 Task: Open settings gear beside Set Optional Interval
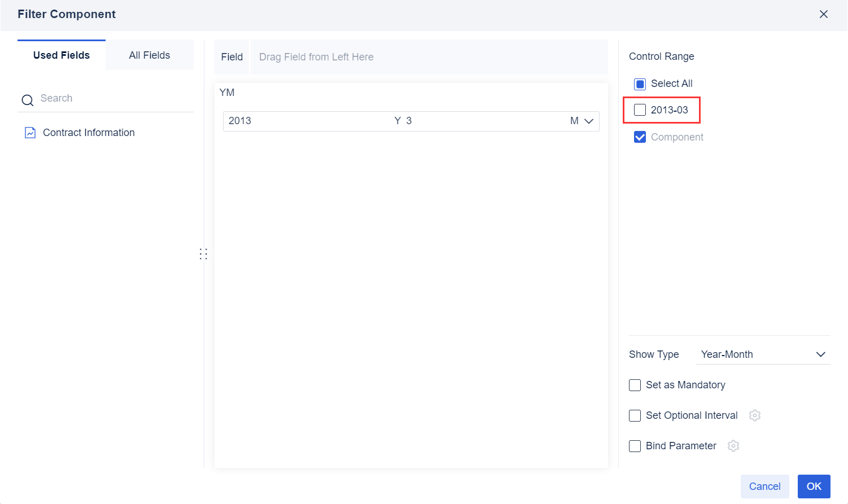(x=755, y=415)
